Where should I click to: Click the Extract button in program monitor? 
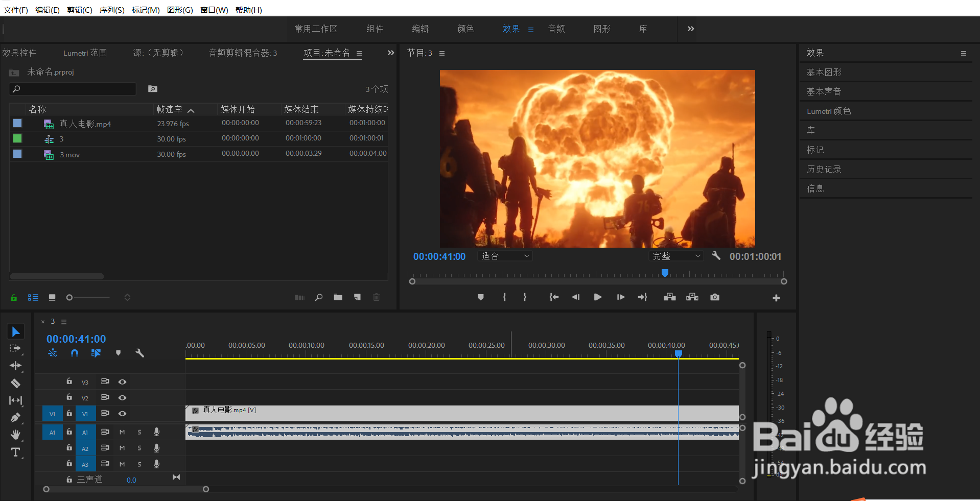692,297
